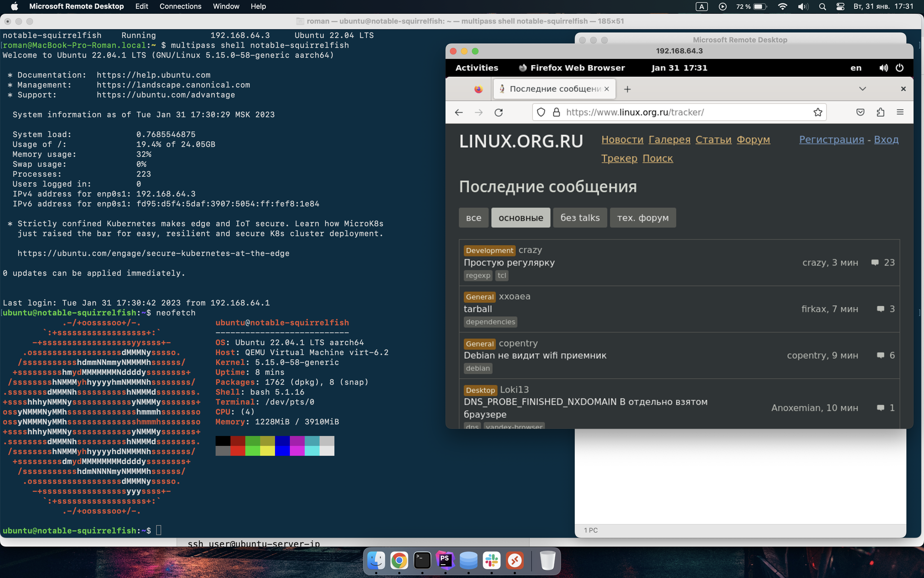Show site security lock info

click(x=557, y=112)
